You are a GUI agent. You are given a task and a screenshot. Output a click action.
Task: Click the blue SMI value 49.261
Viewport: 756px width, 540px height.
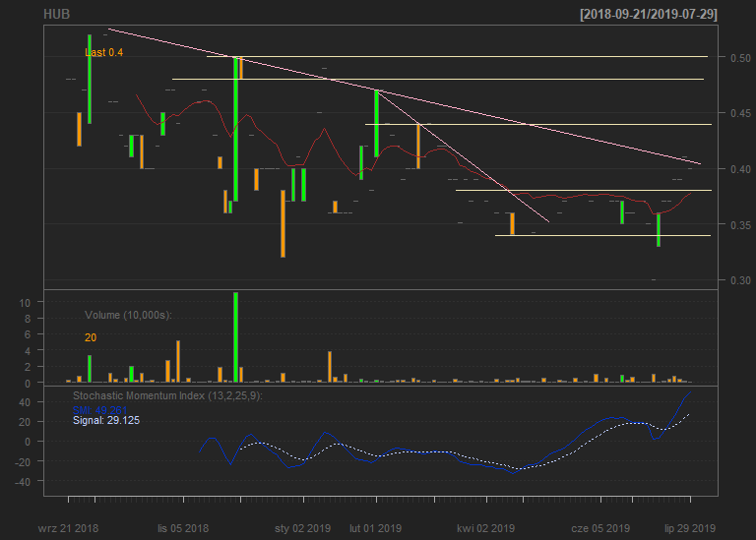pyautogui.click(x=99, y=410)
